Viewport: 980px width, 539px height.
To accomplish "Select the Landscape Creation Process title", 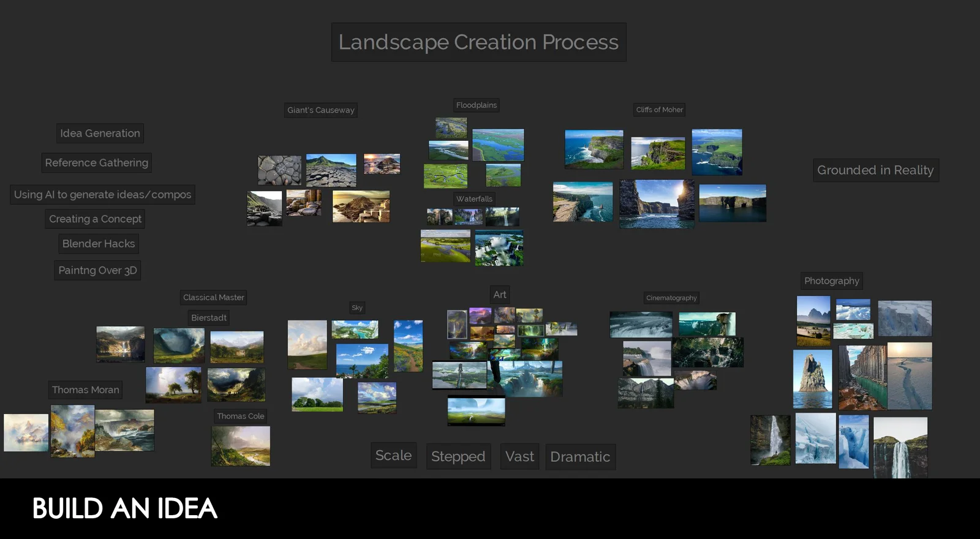I will click(478, 42).
